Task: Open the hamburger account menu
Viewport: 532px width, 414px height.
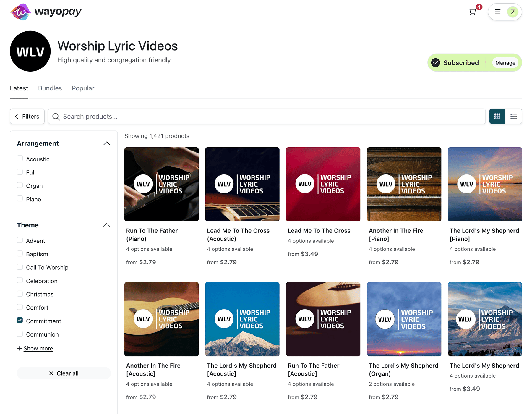Action: 498,12
